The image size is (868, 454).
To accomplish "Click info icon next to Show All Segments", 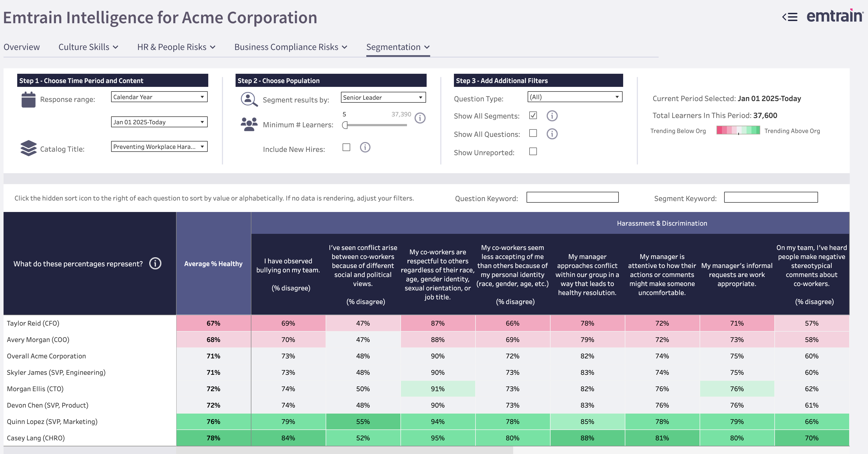I will pyautogui.click(x=552, y=116).
